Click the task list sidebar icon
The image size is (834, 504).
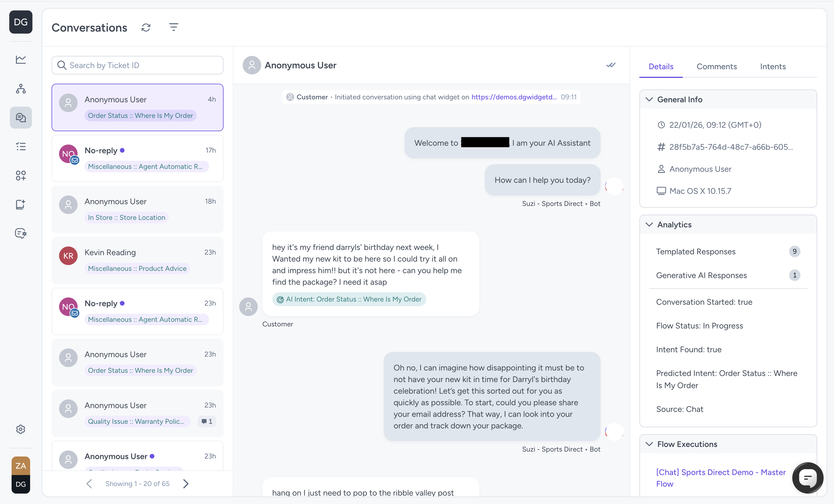(x=21, y=147)
